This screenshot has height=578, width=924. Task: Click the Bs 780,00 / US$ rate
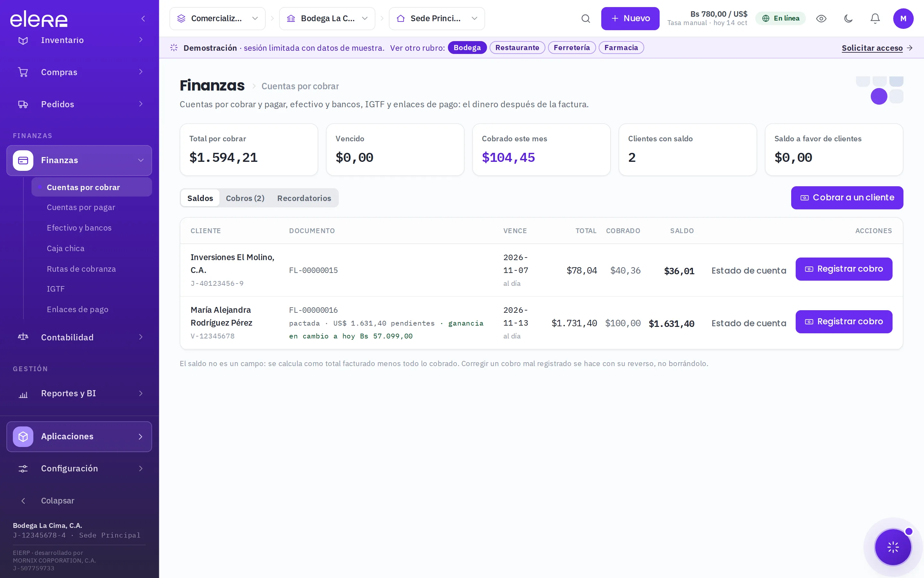click(719, 14)
